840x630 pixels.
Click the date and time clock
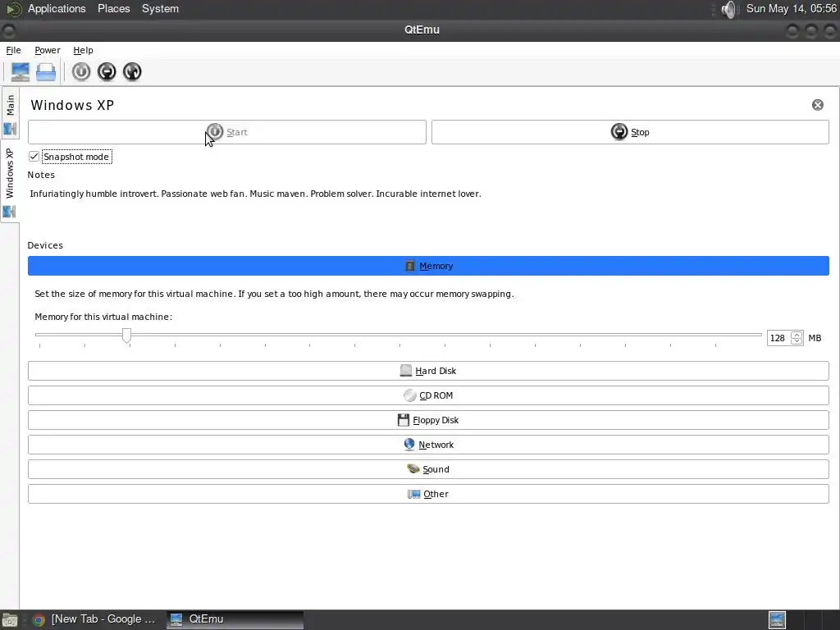pyautogui.click(x=792, y=8)
